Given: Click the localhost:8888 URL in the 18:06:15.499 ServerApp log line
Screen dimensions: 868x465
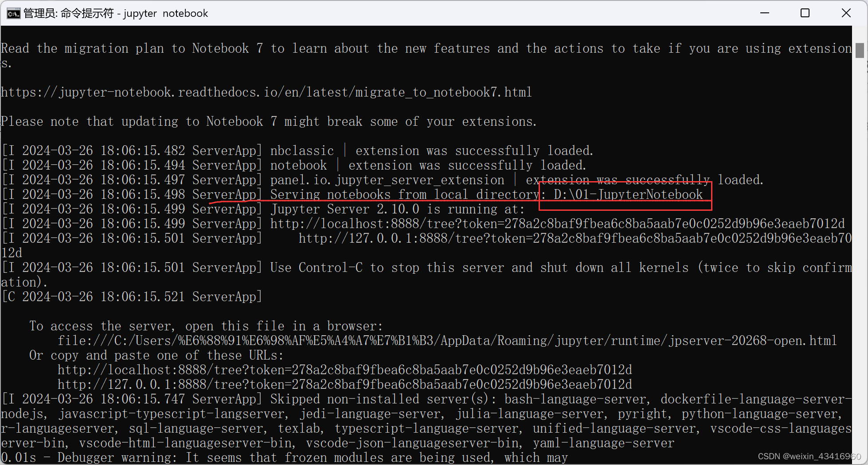Looking at the screenshot, I should point(558,224).
